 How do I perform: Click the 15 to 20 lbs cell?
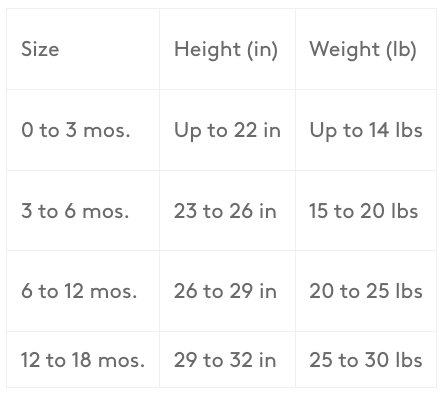click(x=366, y=211)
